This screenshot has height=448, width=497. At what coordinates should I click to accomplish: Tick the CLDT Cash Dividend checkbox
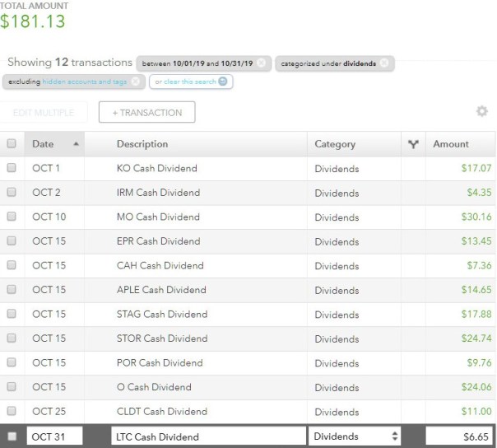click(x=12, y=411)
